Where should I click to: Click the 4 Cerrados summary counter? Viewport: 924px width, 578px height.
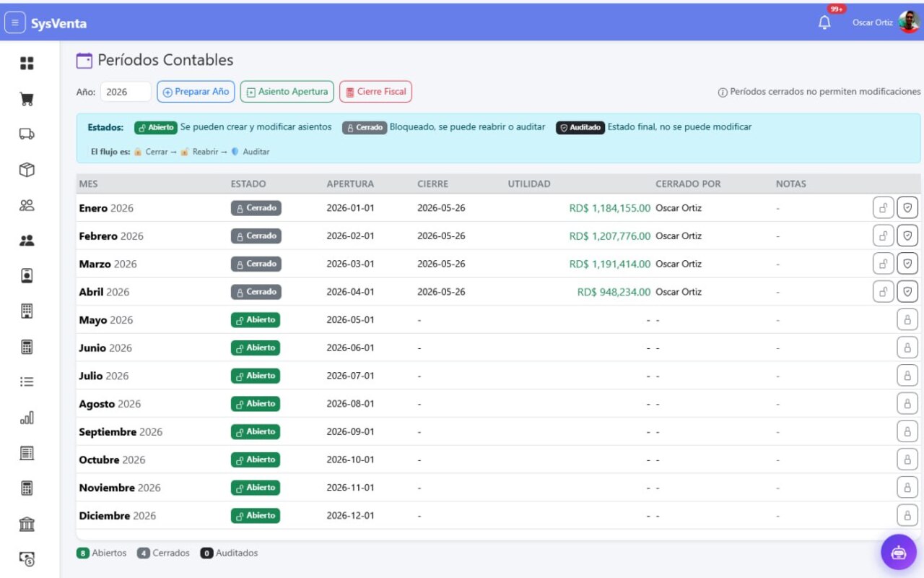[164, 553]
